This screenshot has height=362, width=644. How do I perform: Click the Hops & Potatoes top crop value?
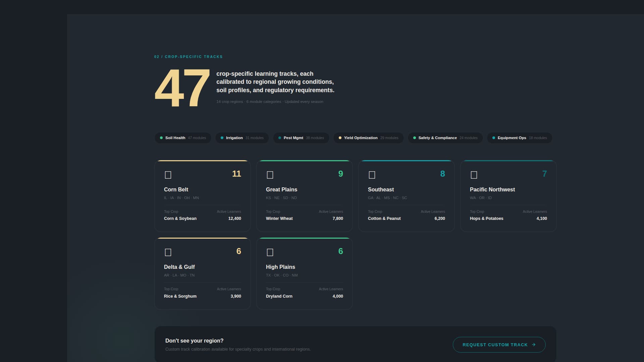coord(486,219)
